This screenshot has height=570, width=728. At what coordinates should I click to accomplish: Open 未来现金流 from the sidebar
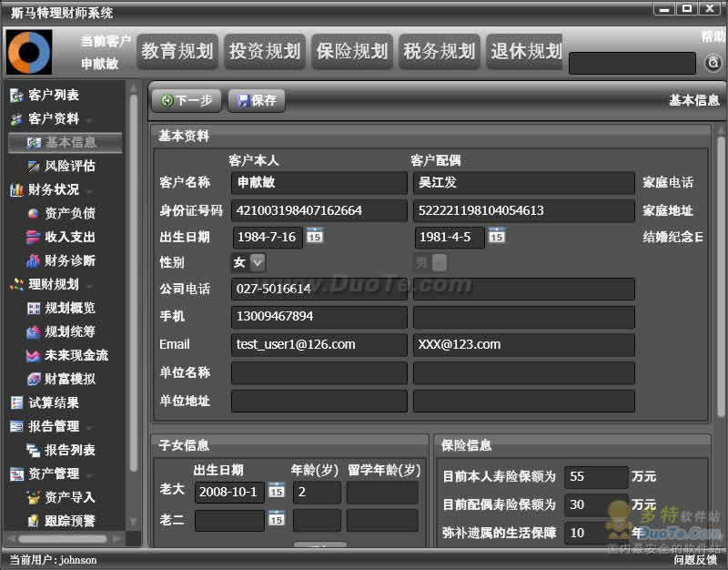tap(76, 355)
